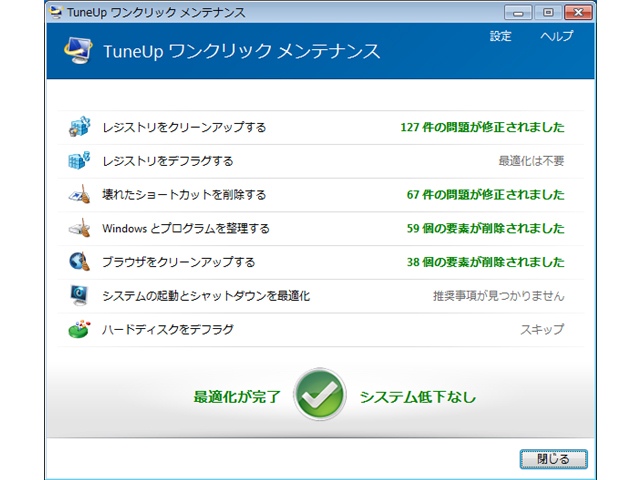Click the 推奨事項が見つかりません status text
The width and height of the screenshot is (640, 480).
click(x=499, y=296)
